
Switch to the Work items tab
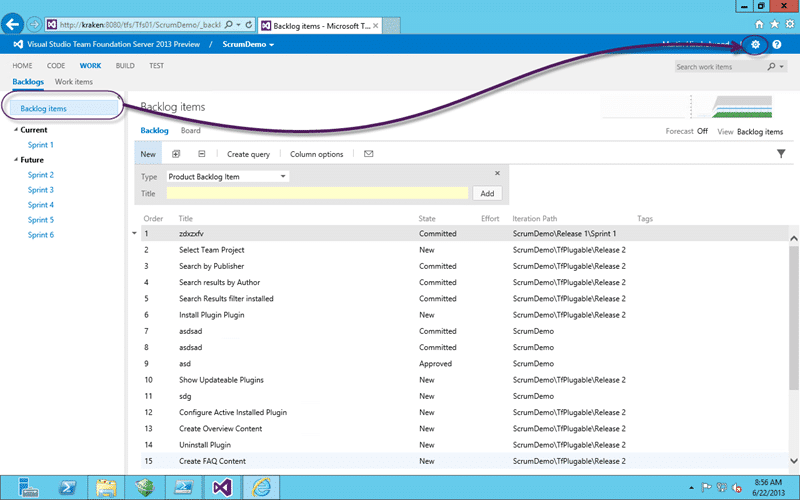(74, 82)
